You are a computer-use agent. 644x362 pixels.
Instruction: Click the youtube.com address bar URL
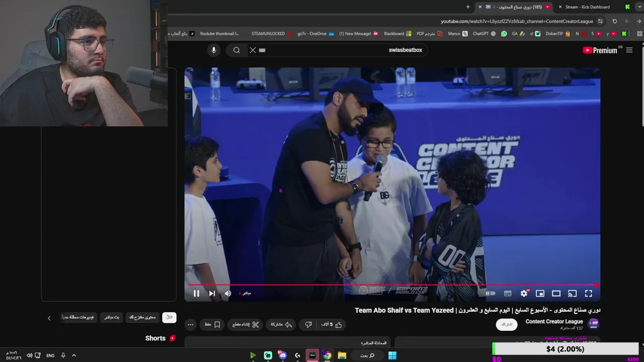tap(517, 21)
